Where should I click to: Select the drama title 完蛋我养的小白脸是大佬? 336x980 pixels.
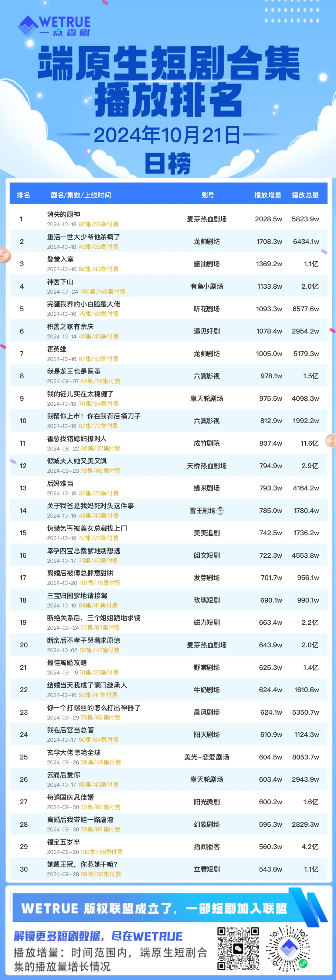pyautogui.click(x=84, y=304)
